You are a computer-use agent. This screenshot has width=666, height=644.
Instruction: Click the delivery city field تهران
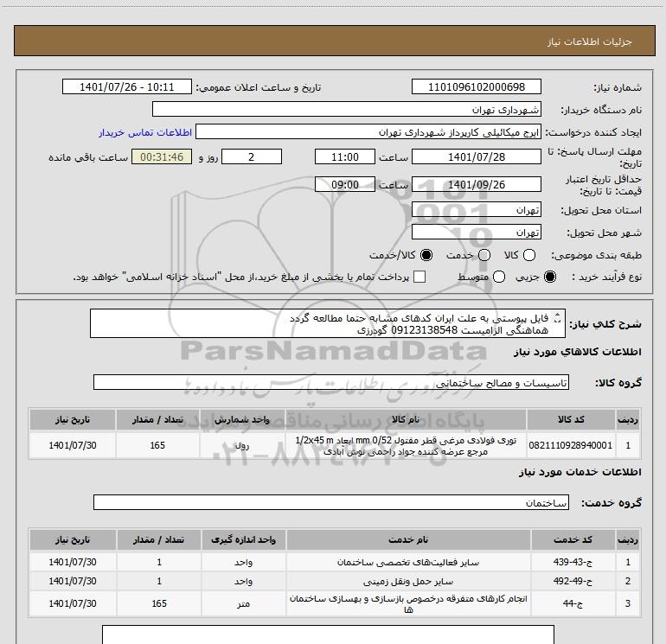coord(476,232)
